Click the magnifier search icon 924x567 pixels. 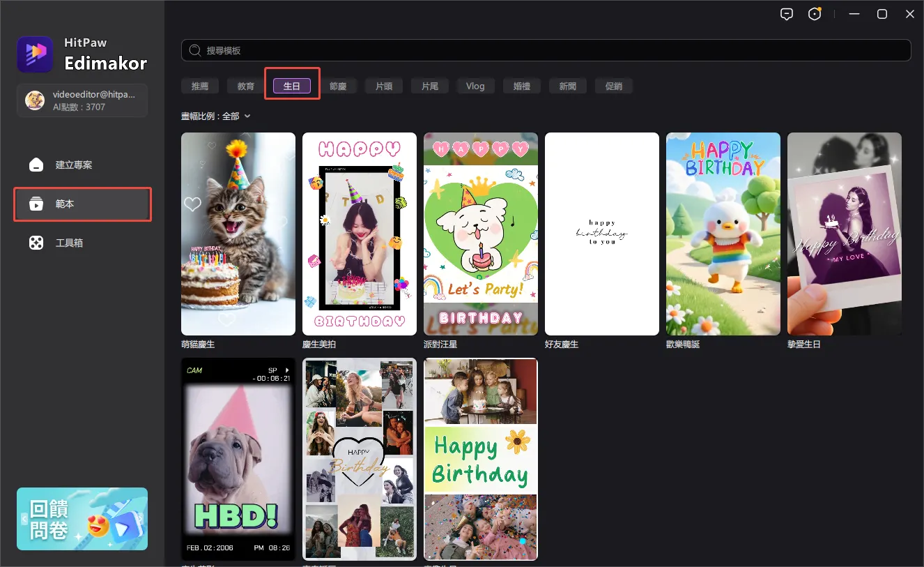click(x=196, y=51)
